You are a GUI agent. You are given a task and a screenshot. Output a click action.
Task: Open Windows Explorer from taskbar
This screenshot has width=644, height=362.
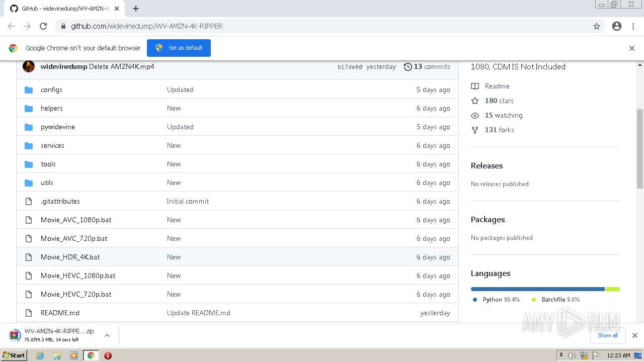click(57, 355)
